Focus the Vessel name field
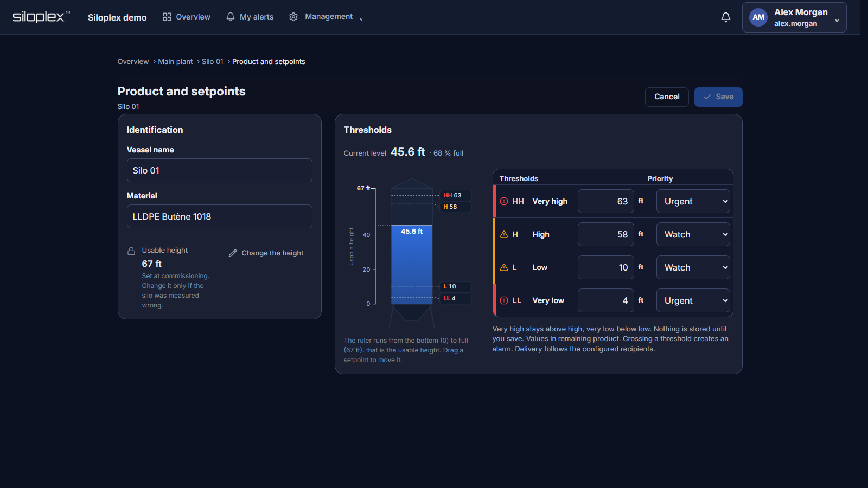868x488 pixels. [x=220, y=170]
